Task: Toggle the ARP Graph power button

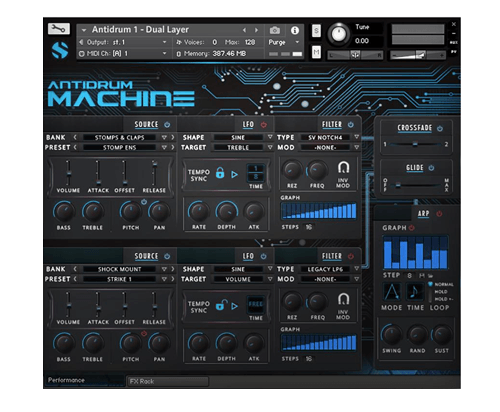Action: [412, 228]
